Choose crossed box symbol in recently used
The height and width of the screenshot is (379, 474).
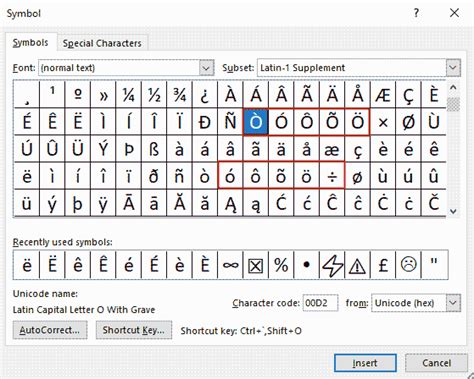pyautogui.click(x=256, y=265)
